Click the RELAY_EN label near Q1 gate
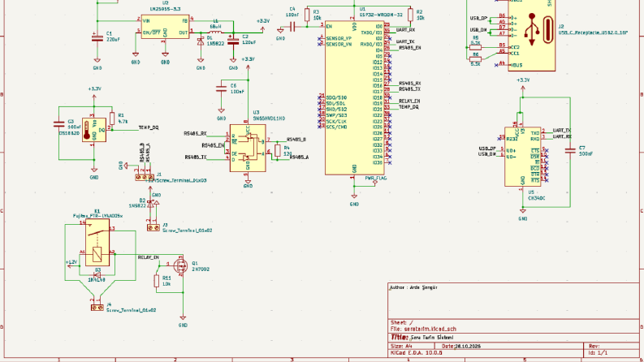644x362 pixels. [149, 257]
